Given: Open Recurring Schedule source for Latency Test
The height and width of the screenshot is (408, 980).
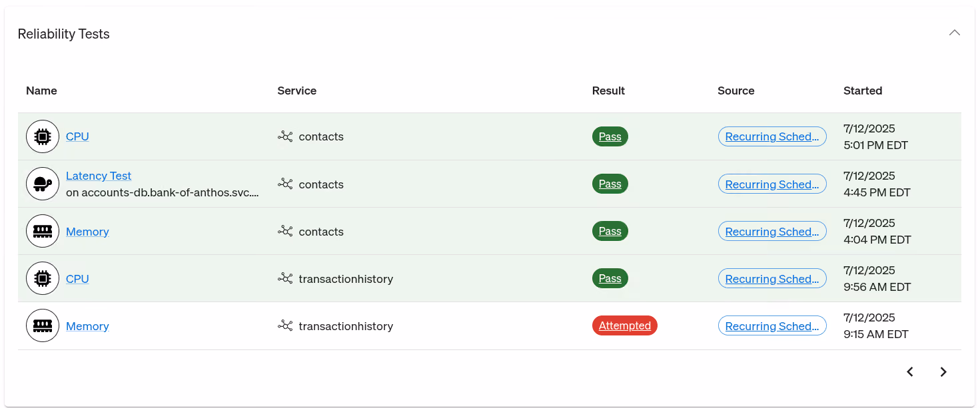Looking at the screenshot, I should [772, 184].
